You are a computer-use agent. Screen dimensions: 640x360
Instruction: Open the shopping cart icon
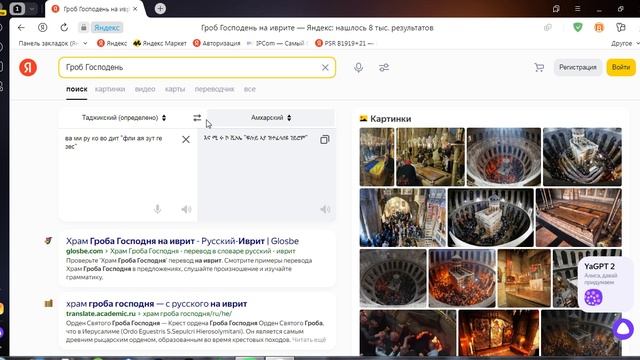[539, 67]
